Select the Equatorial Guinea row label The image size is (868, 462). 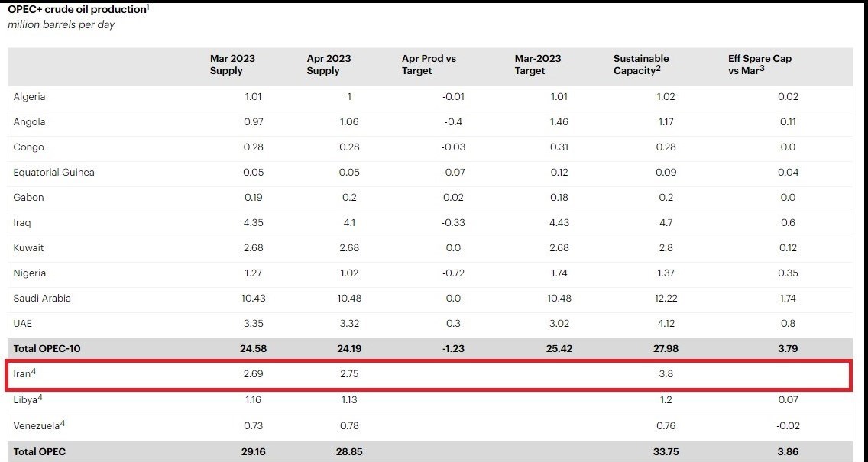pyautogui.click(x=53, y=173)
